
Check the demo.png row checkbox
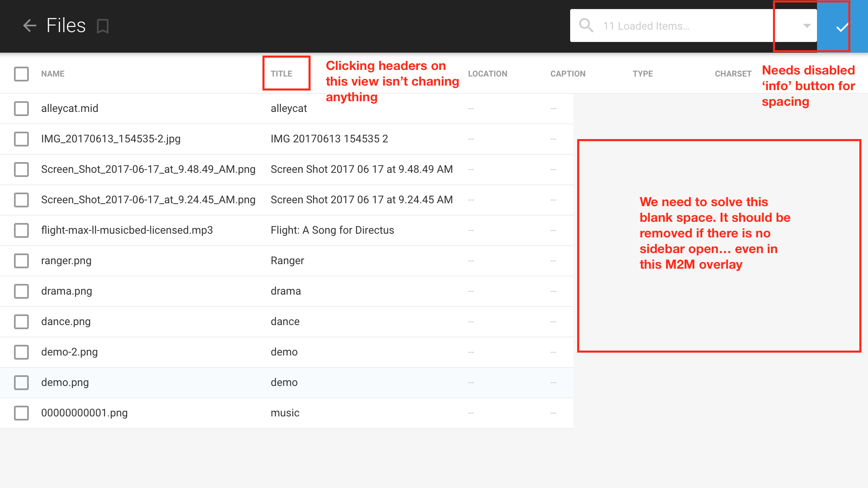point(21,383)
